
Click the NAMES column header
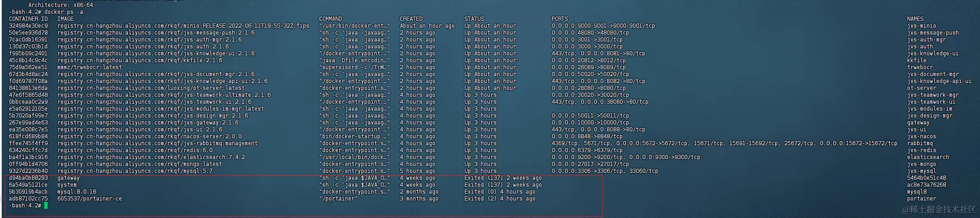click(915, 19)
